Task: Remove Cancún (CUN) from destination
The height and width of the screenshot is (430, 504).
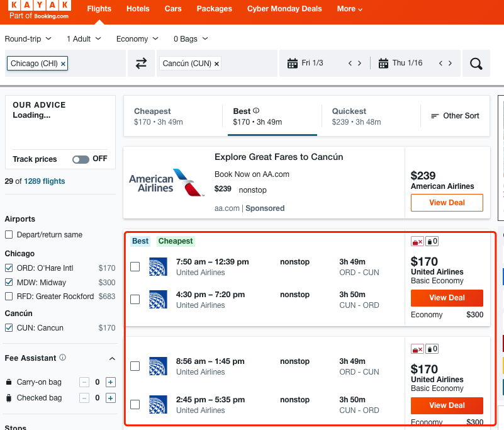Action: click(x=216, y=64)
